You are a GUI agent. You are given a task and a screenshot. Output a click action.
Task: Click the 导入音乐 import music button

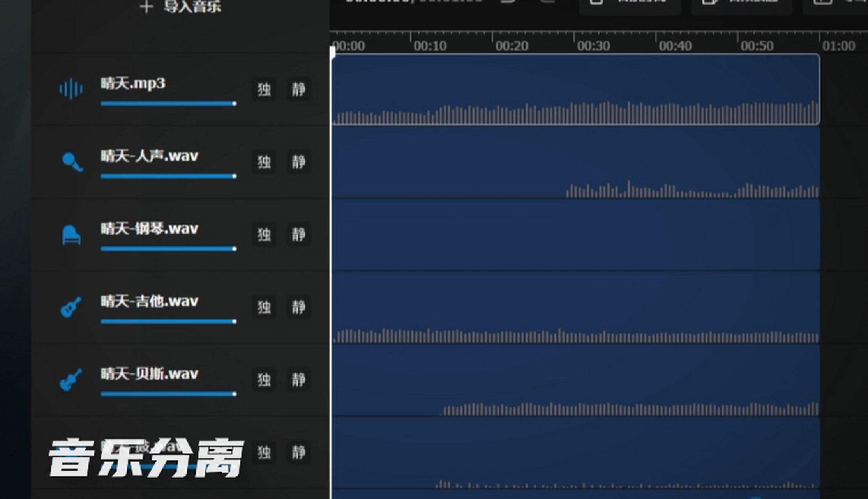tap(180, 7)
